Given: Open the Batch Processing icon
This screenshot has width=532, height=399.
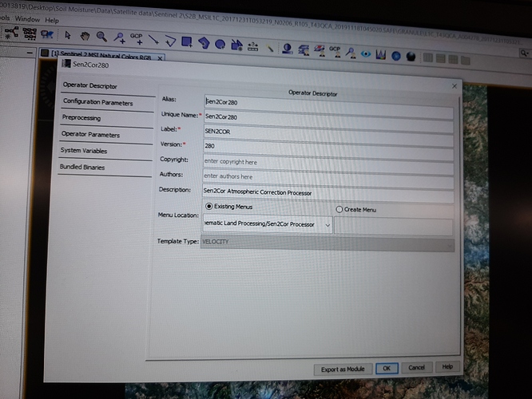Looking at the screenshot, I should coord(30,34).
